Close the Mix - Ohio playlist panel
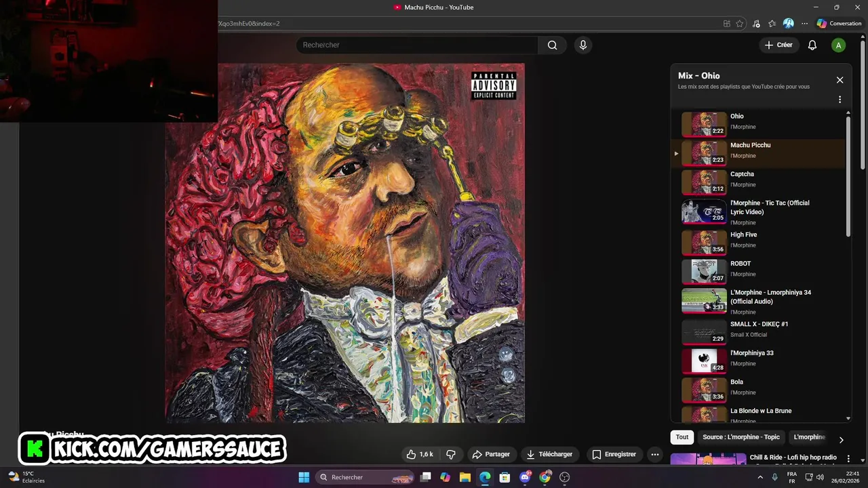Screen dimensions: 868x488 (840, 80)
